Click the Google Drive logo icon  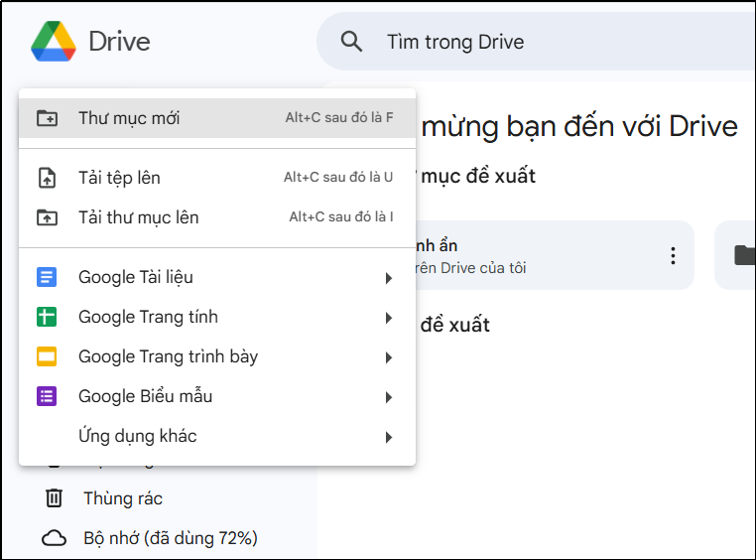[x=53, y=42]
